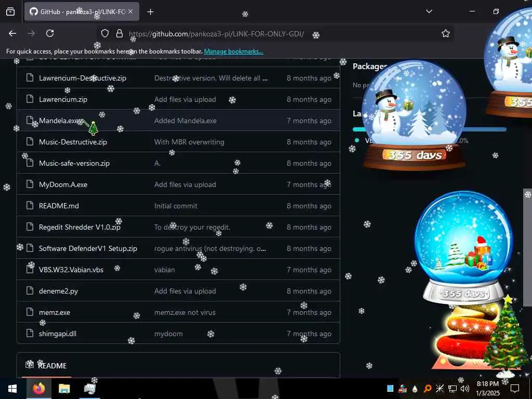Image resolution: width=532 pixels, height=399 pixels.
Task: Open commit 'To destroy your regedit.'
Action: coord(192,228)
